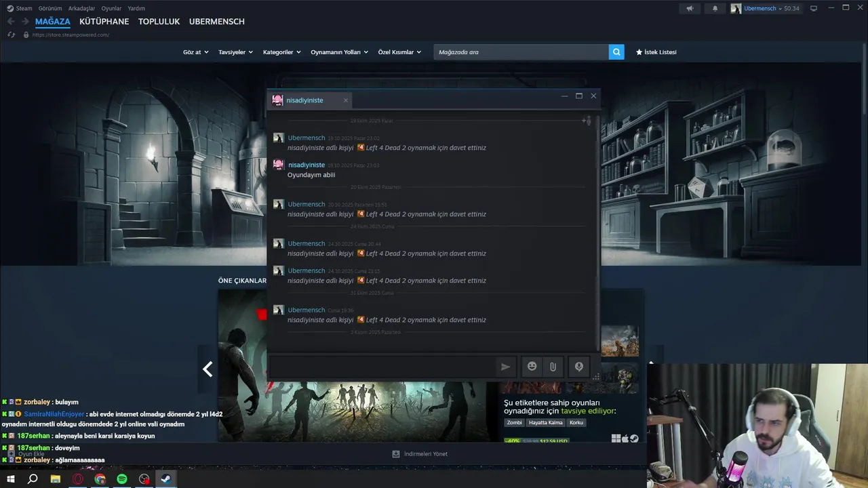This screenshot has height=488, width=868.
Task: Expand the Göz at dropdown
Action: 195,52
